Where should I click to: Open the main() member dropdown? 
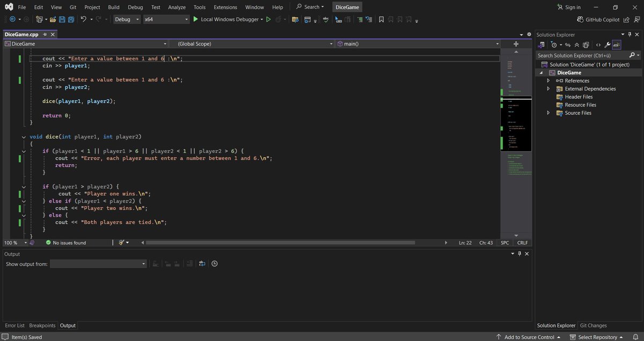(x=418, y=43)
